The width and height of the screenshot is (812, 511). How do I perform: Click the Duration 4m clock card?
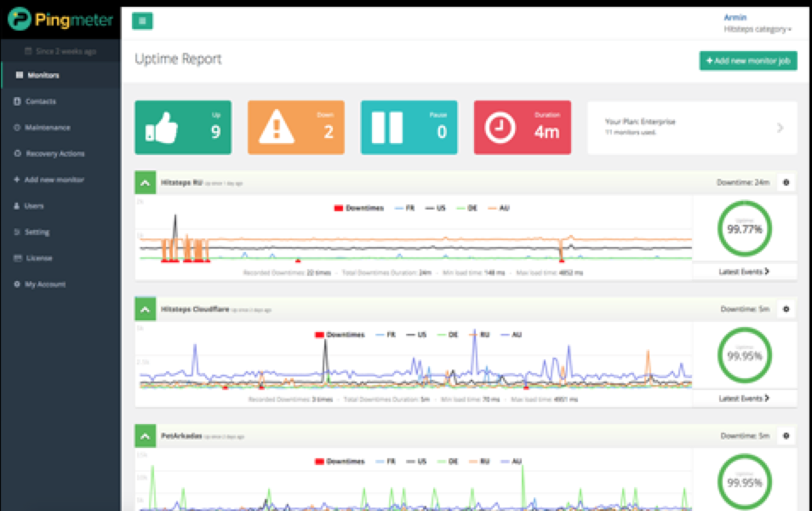pos(522,128)
